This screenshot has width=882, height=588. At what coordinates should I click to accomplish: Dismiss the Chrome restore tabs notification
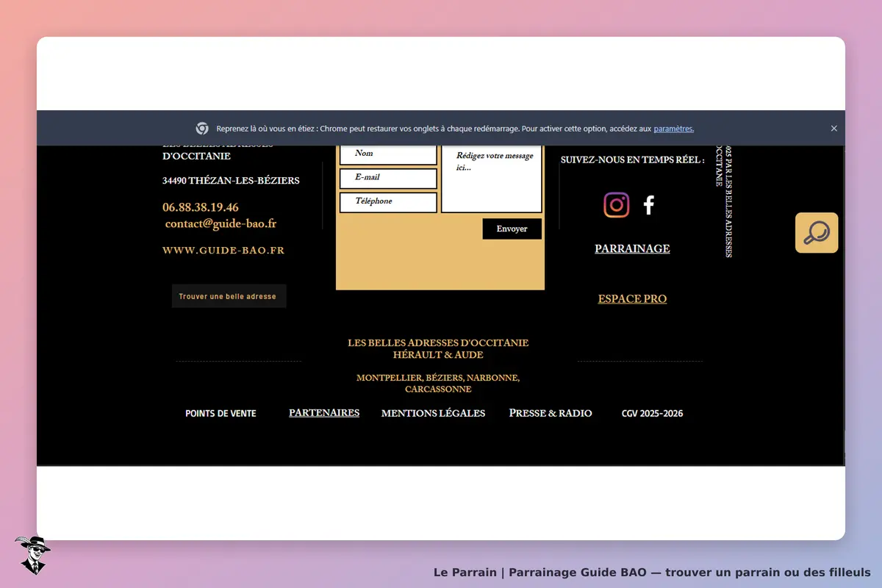833,128
